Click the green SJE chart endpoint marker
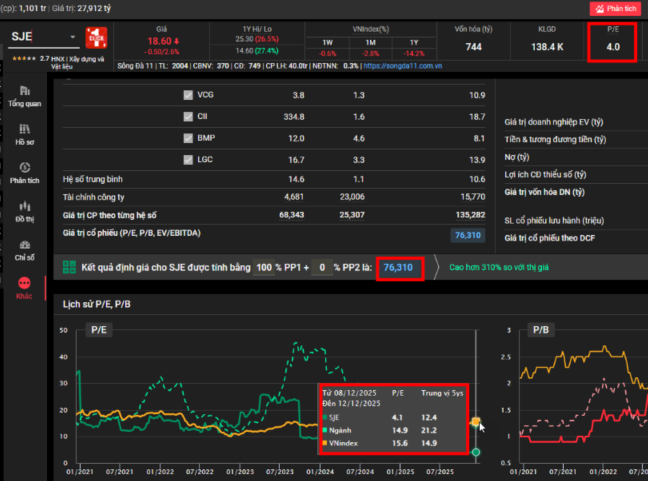 point(476,452)
